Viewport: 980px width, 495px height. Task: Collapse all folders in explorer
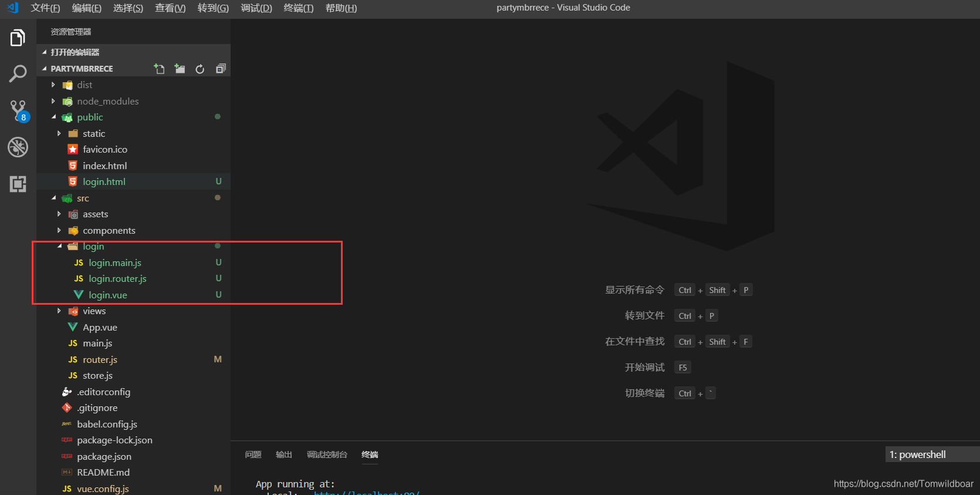[221, 69]
